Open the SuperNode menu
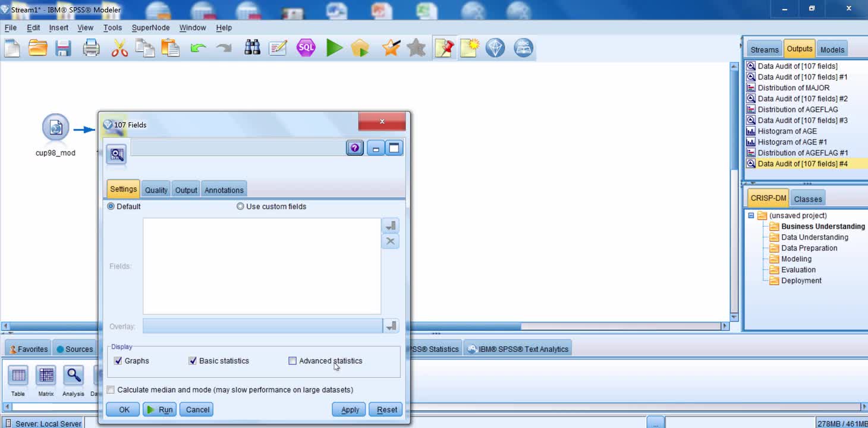868x428 pixels. click(150, 27)
